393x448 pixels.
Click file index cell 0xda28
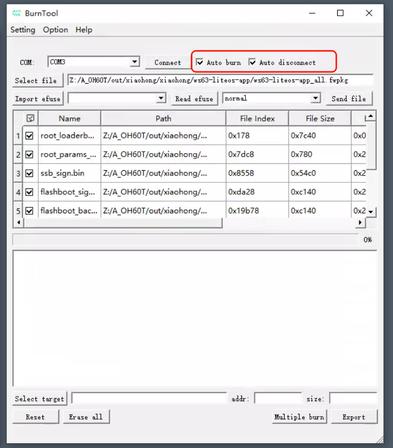(257, 192)
